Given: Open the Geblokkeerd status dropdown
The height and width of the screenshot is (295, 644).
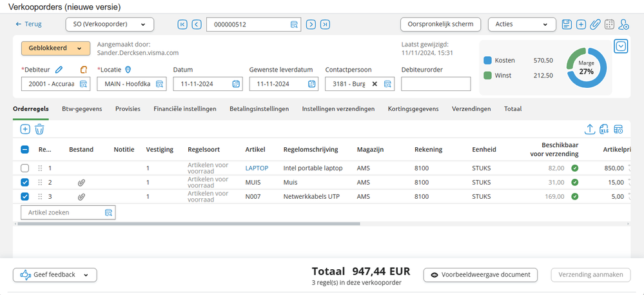Looking at the screenshot, I should (x=55, y=48).
